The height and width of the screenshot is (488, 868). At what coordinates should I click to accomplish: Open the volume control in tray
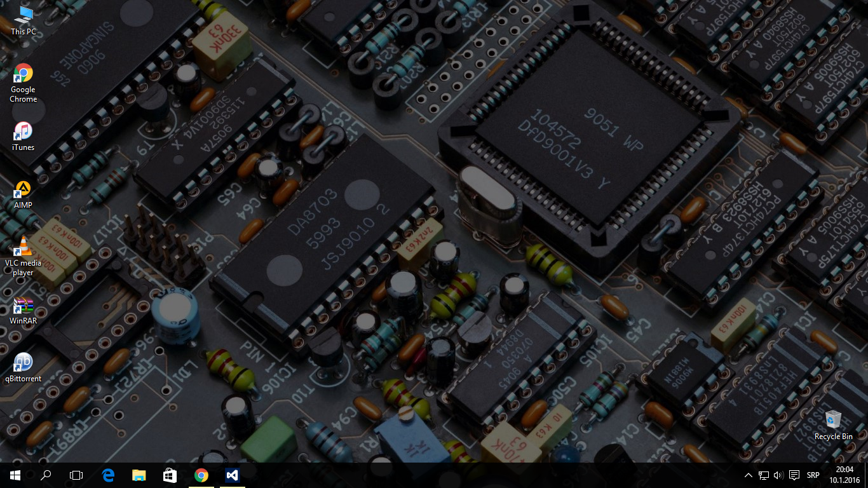778,475
